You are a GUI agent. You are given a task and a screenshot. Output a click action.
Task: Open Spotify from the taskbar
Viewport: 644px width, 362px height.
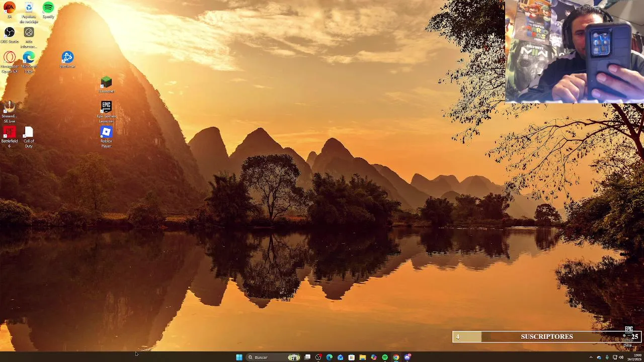385,357
